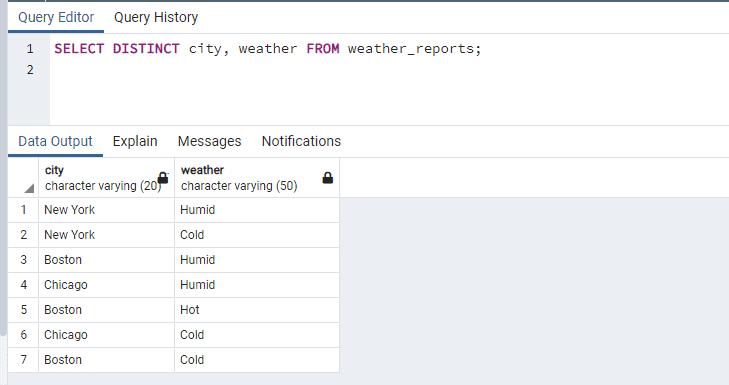This screenshot has width=729, height=385.
Task: Select the city column header
Action: pyautogui.click(x=106, y=178)
